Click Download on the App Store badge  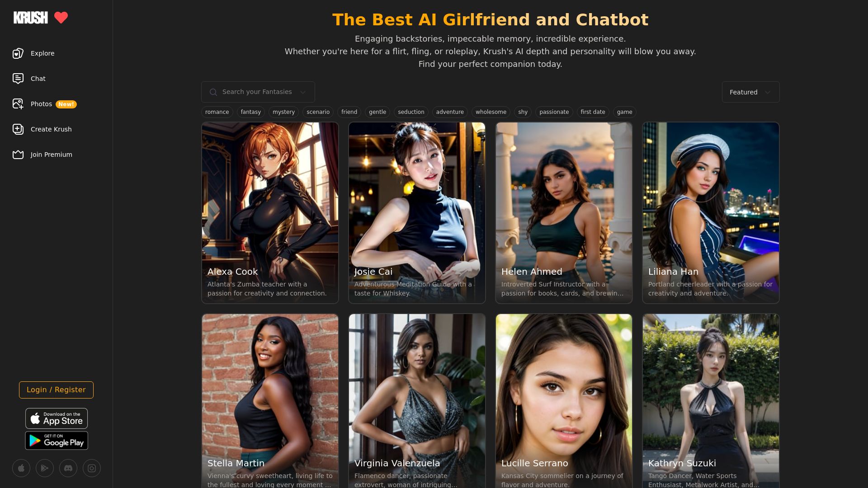57,418
